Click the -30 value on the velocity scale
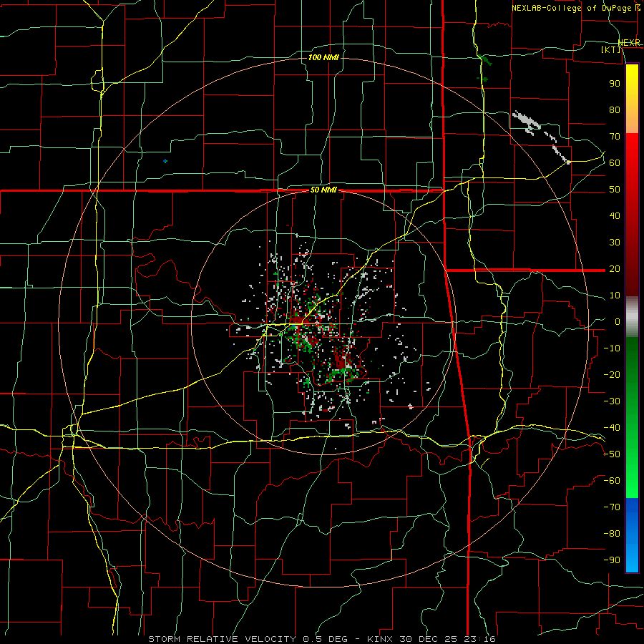The height and width of the screenshot is (644, 644). [x=612, y=401]
